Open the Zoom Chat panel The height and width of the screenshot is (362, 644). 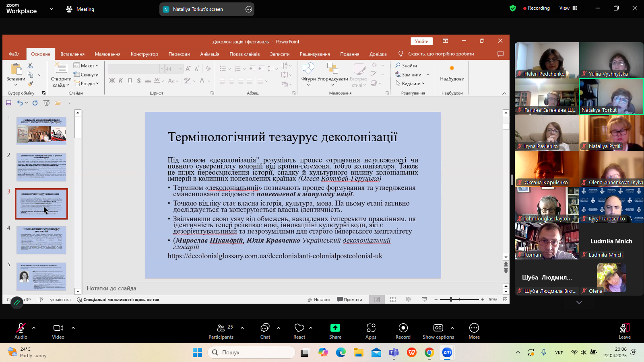coord(265,331)
